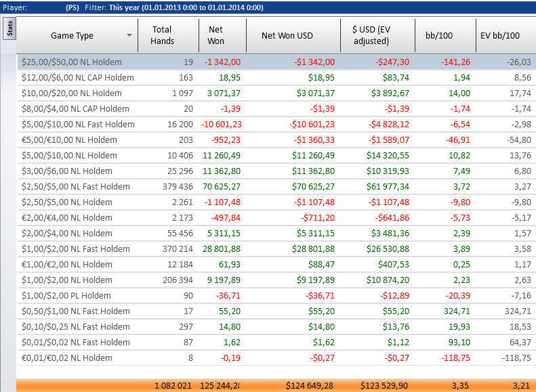
Task: Click totals row EV adjusted $123 529,90
Action: pos(384,386)
